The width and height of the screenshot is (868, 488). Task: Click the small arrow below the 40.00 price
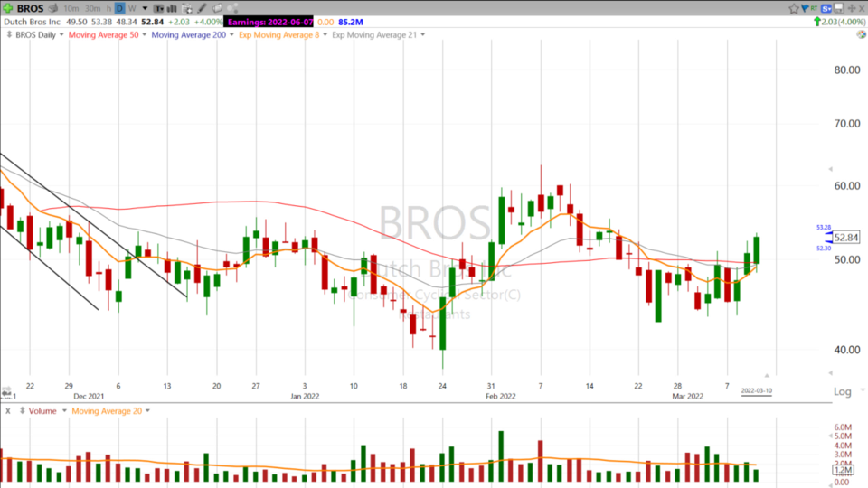pyautogui.click(x=830, y=373)
